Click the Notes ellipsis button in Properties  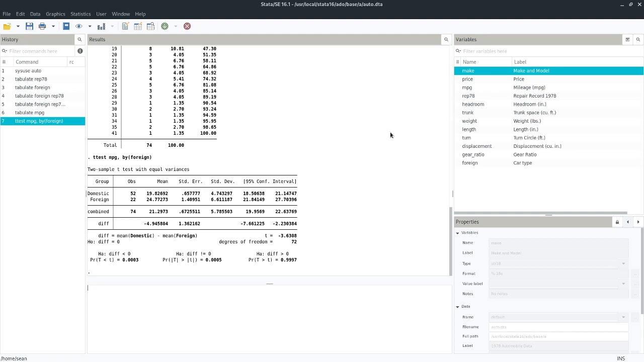[x=635, y=294]
